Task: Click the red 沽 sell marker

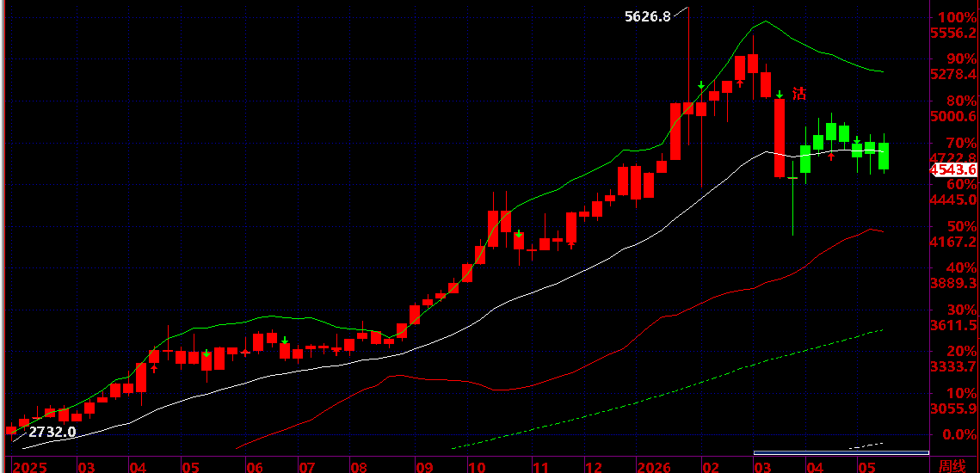Action: (x=799, y=95)
